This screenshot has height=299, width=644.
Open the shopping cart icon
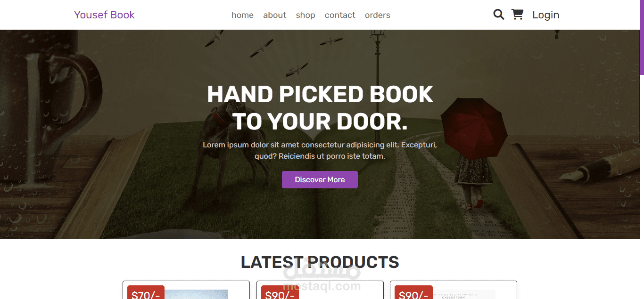[517, 15]
